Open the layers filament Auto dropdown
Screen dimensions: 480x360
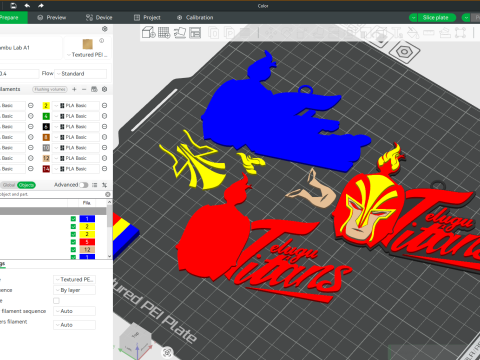coord(74,325)
